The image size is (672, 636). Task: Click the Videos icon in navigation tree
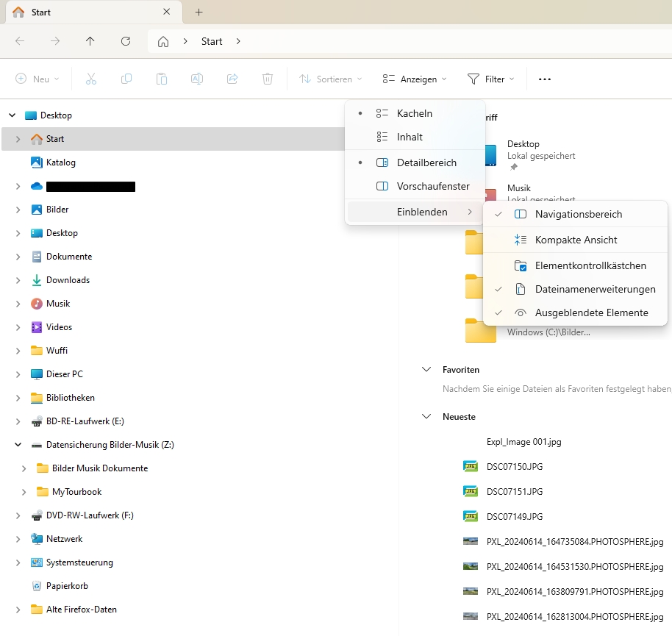coord(37,327)
